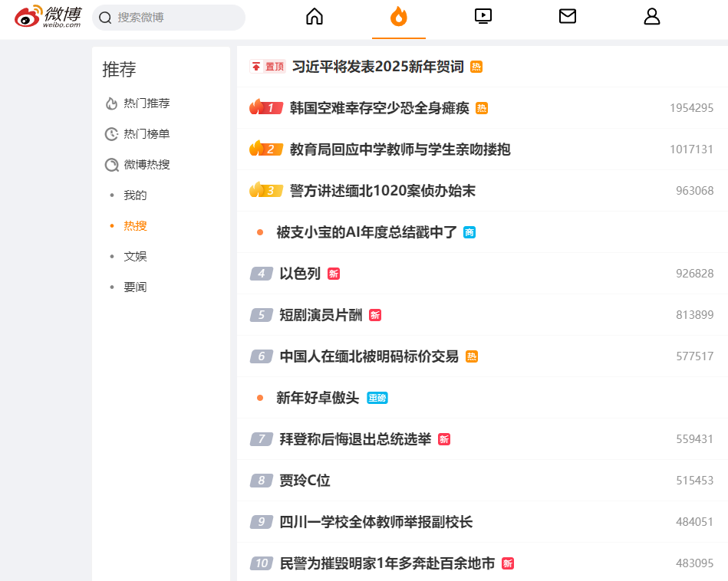Click heat count 1954295
Image resolution: width=728 pixels, height=581 pixels.
691,108
